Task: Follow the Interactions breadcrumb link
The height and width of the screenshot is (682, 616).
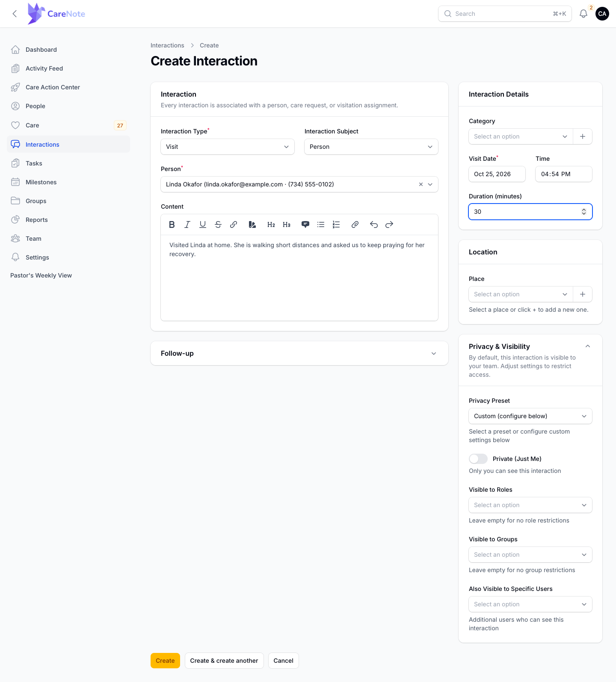Action: (x=167, y=45)
